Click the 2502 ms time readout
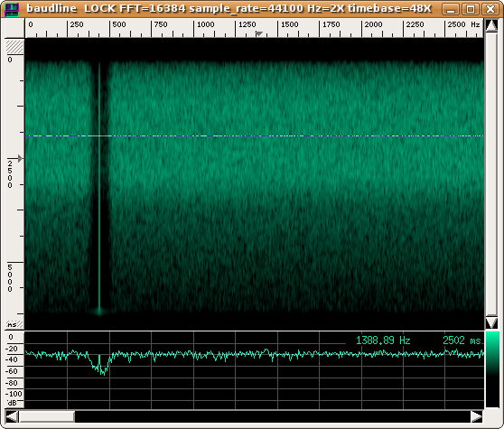The image size is (504, 429). (462, 340)
